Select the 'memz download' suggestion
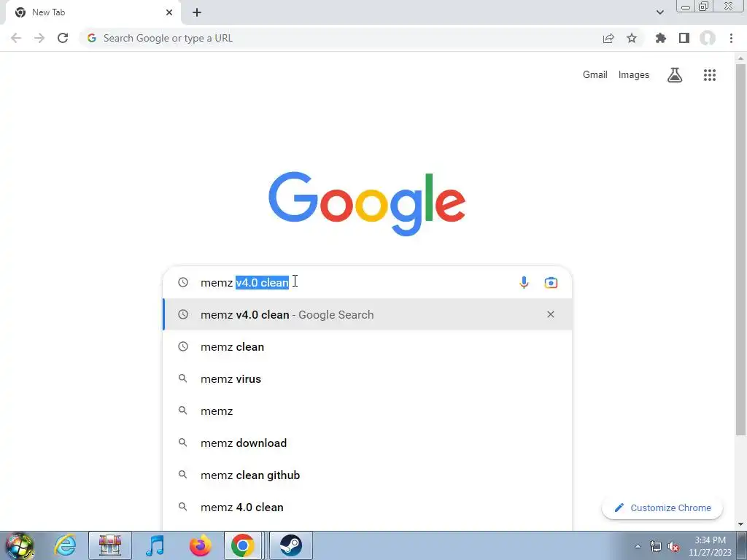Image resolution: width=747 pixels, height=560 pixels. (x=367, y=443)
